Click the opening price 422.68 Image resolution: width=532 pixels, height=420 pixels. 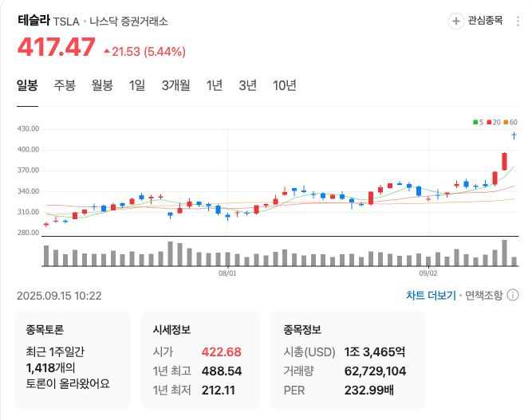(221, 352)
